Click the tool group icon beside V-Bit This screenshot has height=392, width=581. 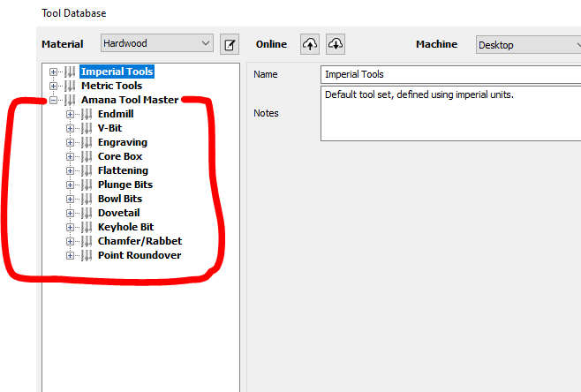[87, 128]
